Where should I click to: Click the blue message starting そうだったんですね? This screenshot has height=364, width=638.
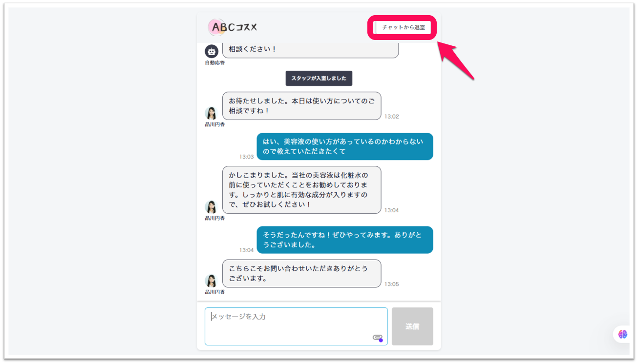(x=345, y=240)
